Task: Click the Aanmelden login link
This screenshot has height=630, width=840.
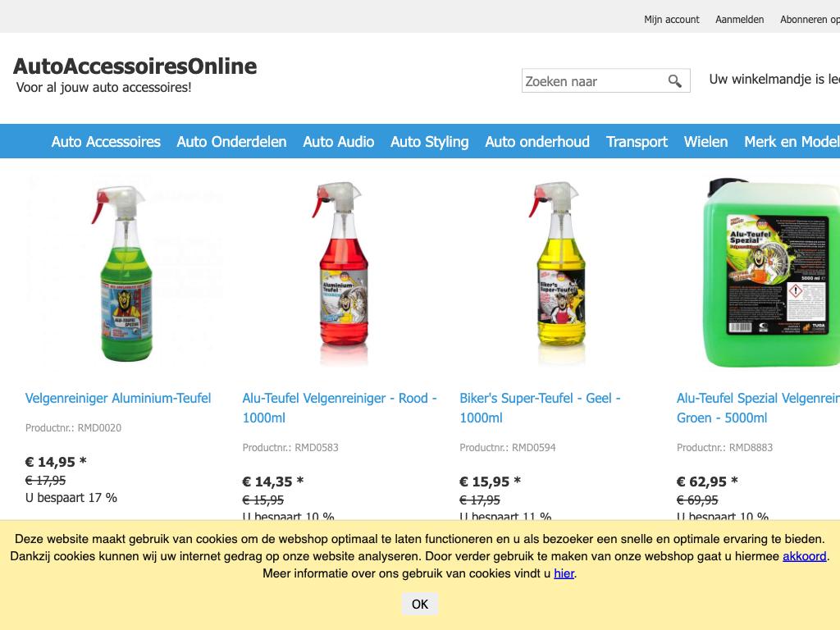Action: pyautogui.click(x=739, y=20)
